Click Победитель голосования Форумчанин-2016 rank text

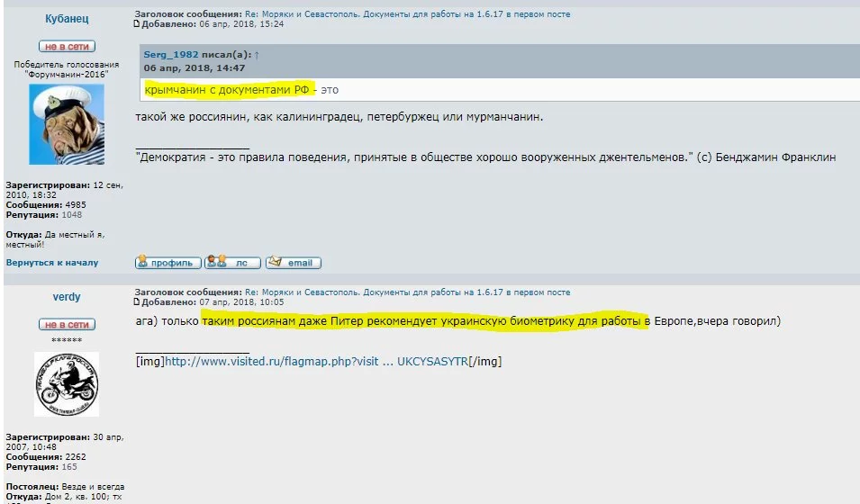pos(67,69)
